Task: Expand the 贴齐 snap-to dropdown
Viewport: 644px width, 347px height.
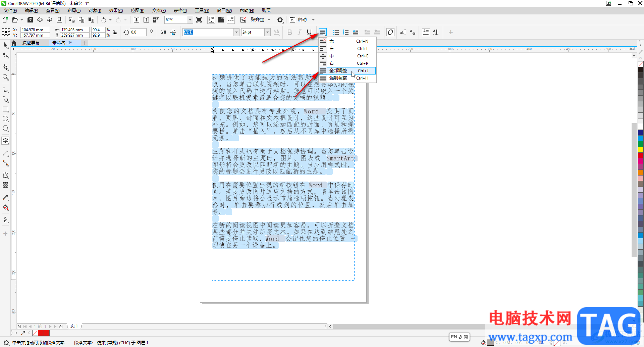Action: click(x=269, y=20)
